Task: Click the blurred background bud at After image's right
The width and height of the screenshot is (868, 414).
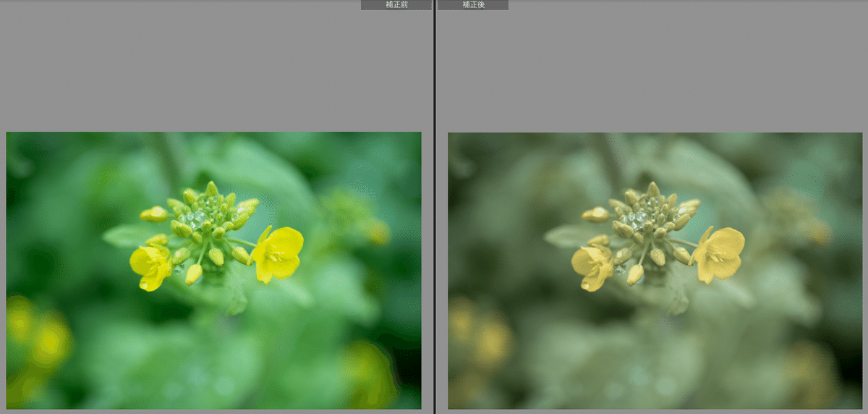Action: point(818,232)
